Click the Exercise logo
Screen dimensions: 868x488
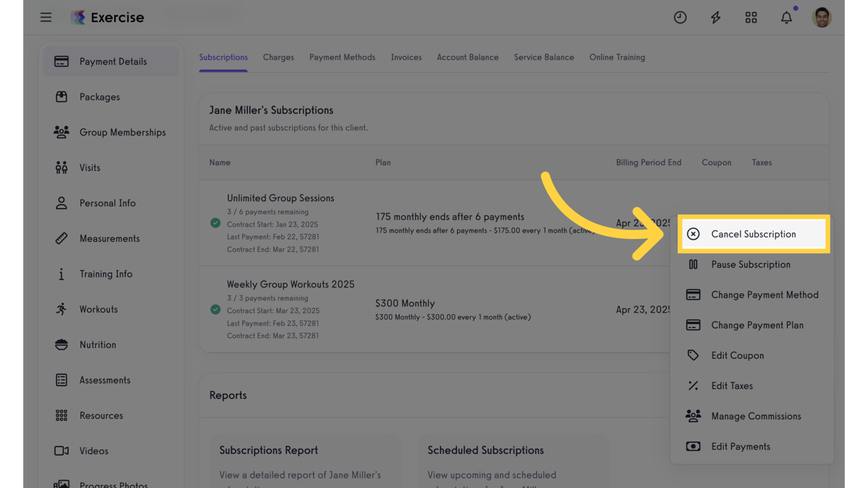point(107,17)
